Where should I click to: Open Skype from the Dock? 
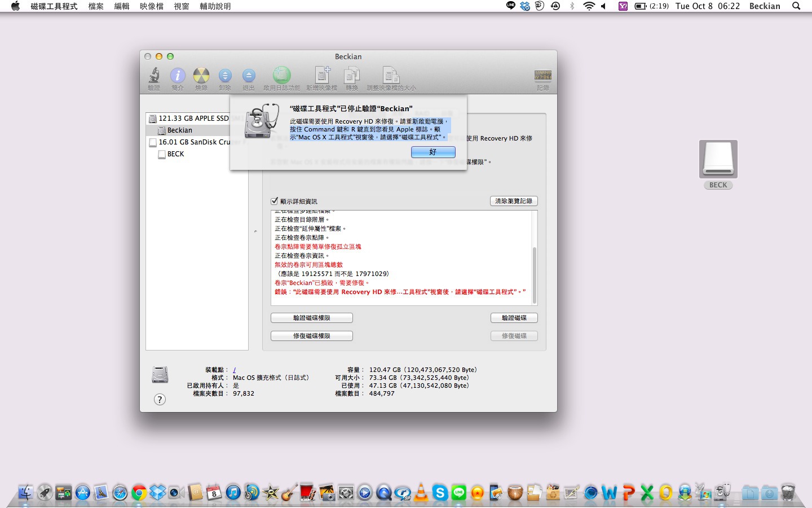pyautogui.click(x=440, y=493)
